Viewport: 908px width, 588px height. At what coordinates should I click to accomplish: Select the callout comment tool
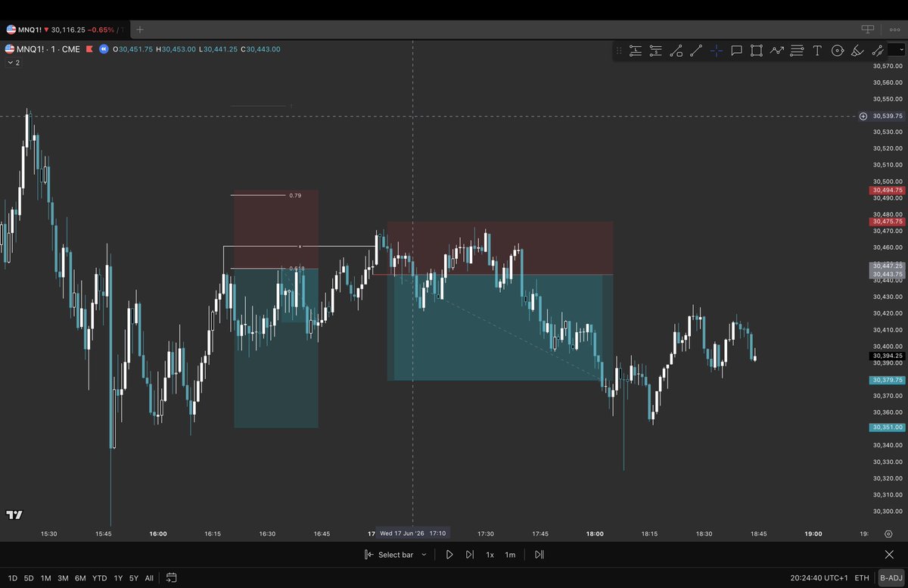click(737, 51)
